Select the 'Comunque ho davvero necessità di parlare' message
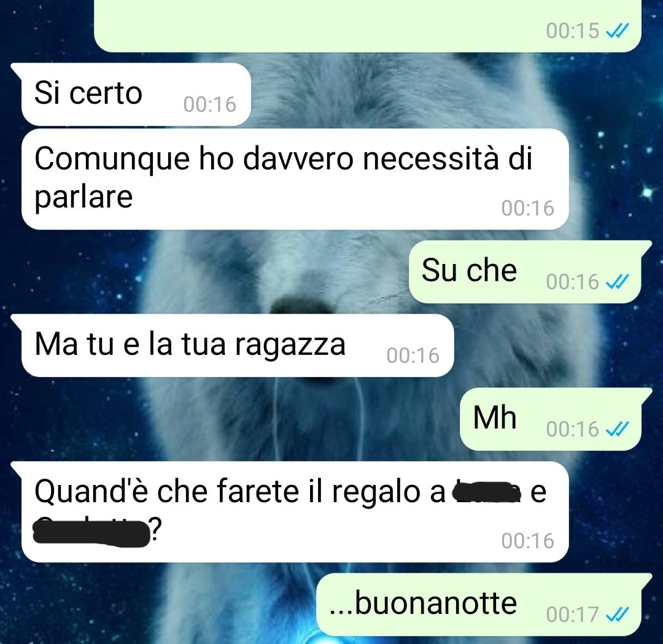 coord(295,179)
